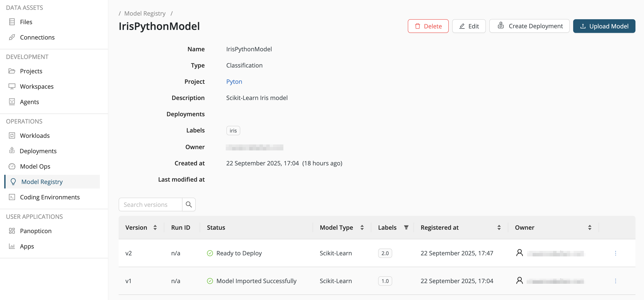
Task: Click the Coding Environments terminal icon
Action: [x=12, y=197]
